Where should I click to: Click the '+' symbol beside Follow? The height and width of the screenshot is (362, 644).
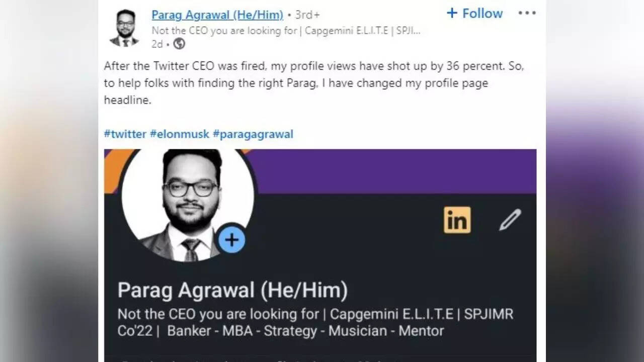(x=452, y=13)
